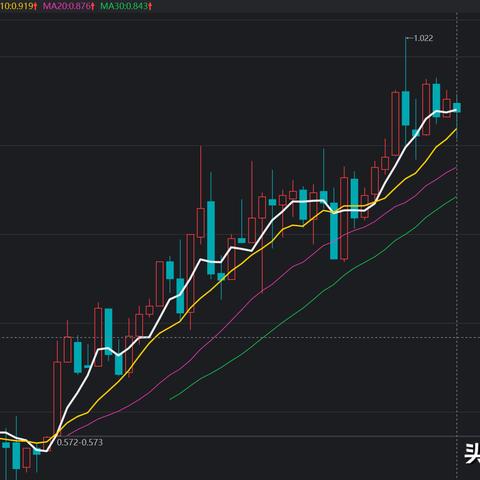Click the tall teal candlestick below the 1.022 label

click(406, 108)
